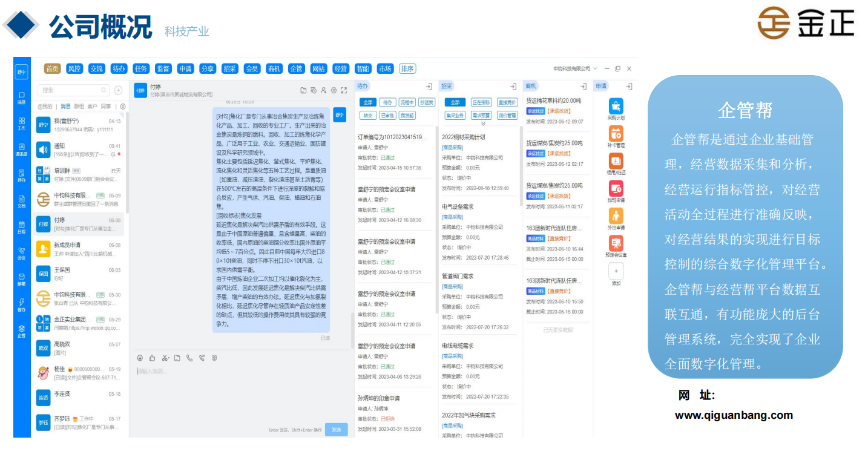Open chat settings gear in chat header

334,90
